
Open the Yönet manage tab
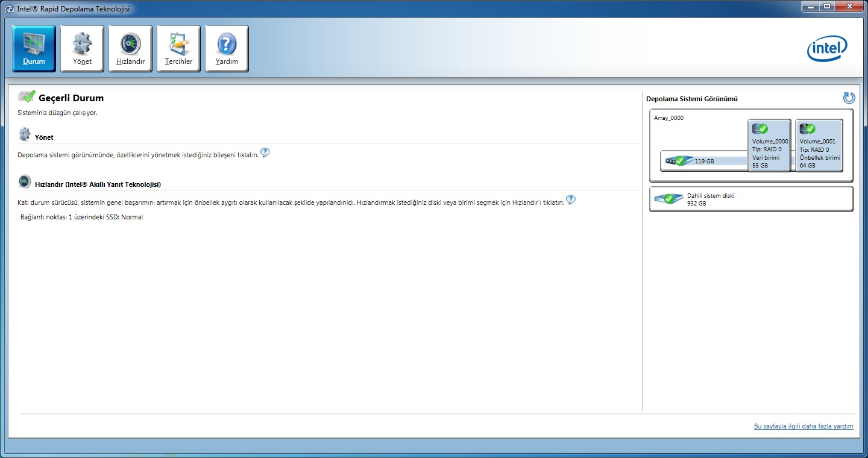tap(82, 49)
